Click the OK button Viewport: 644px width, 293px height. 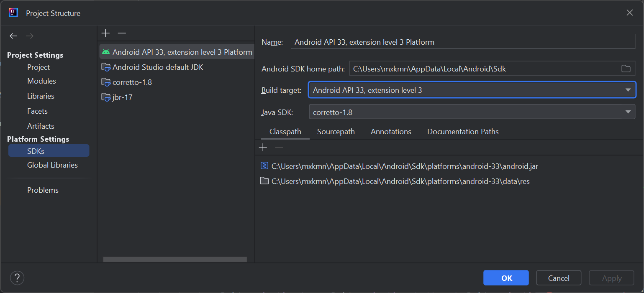pos(506,278)
